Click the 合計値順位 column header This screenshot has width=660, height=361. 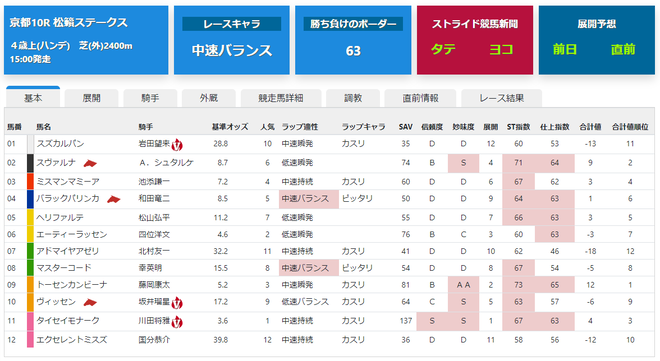pos(630,127)
